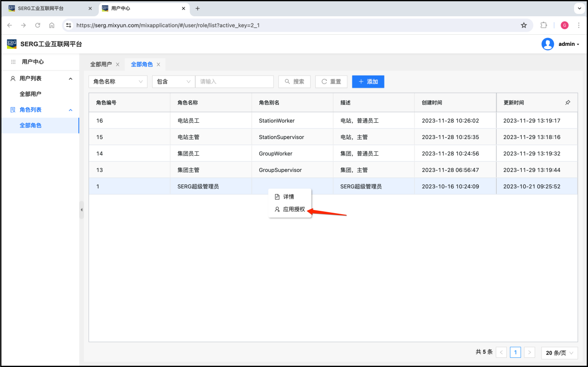Bookmark this page with the star icon
The height and width of the screenshot is (367, 588).
point(524,25)
